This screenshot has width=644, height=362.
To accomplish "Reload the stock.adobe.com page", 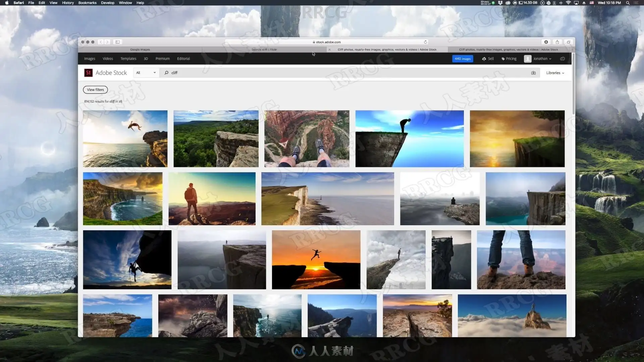I will (425, 42).
